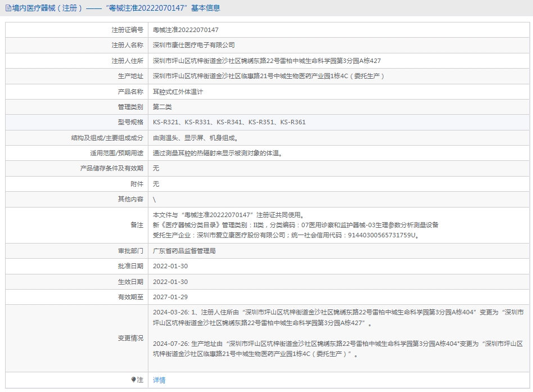Image resolution: width=533 pixels, height=392 pixels.
Task: Open the 详情 link
Action: point(159,380)
